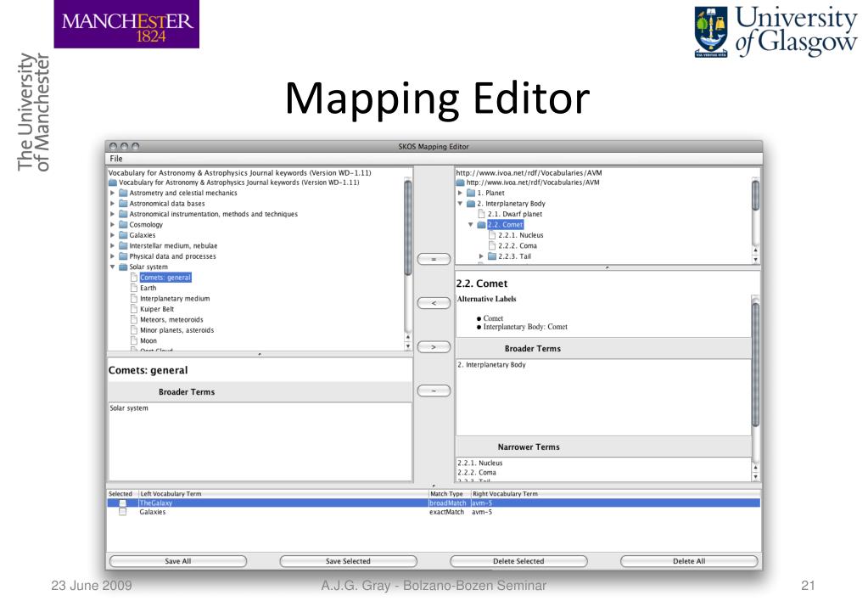Click the Earth document icon
Viewport: 868px width, 601px height.
point(134,288)
